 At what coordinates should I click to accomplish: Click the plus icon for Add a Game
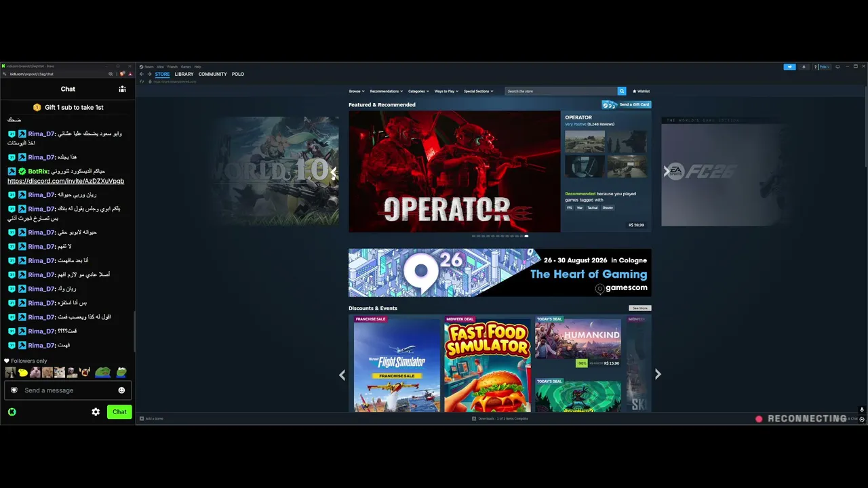coord(142,419)
